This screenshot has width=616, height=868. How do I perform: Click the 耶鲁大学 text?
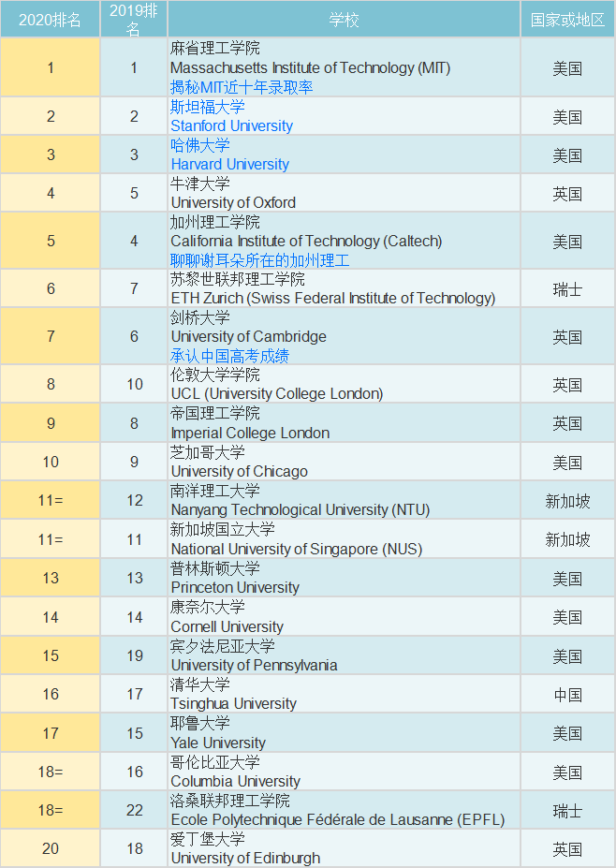(199, 723)
